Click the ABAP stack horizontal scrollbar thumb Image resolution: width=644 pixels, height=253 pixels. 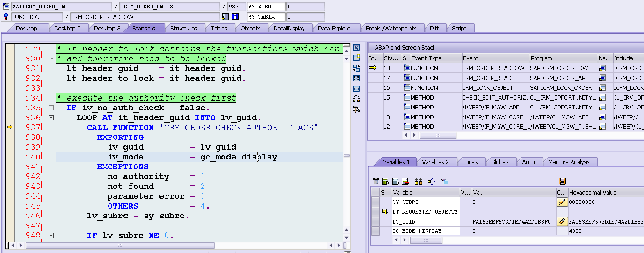tap(439, 135)
